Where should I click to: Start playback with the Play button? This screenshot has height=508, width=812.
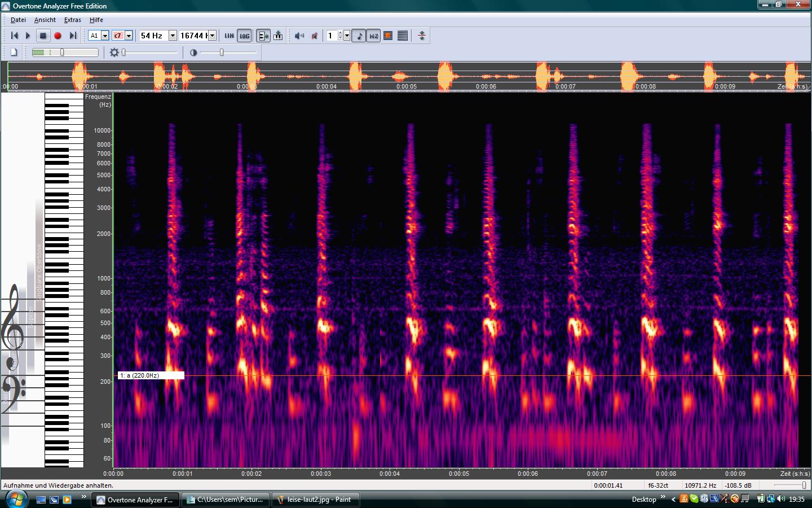pyautogui.click(x=28, y=36)
